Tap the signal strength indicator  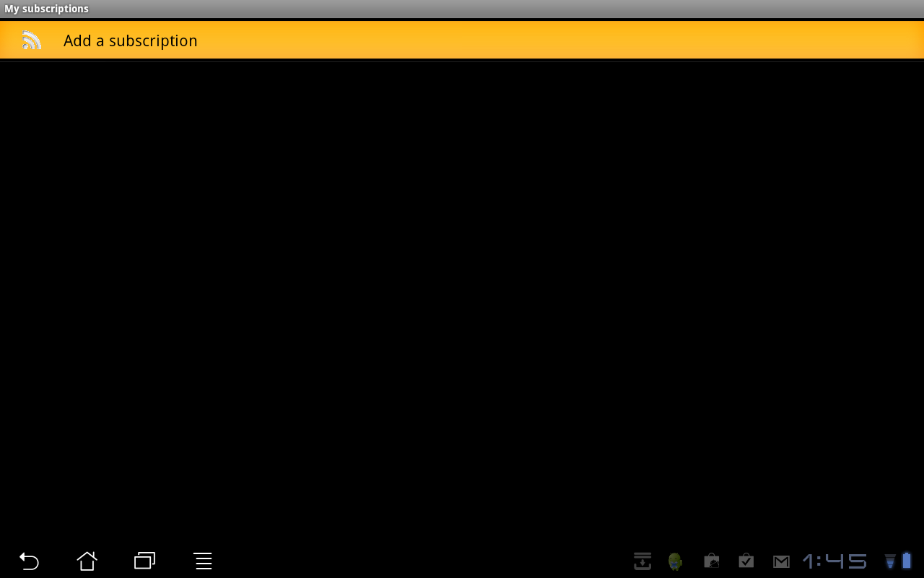coord(890,561)
